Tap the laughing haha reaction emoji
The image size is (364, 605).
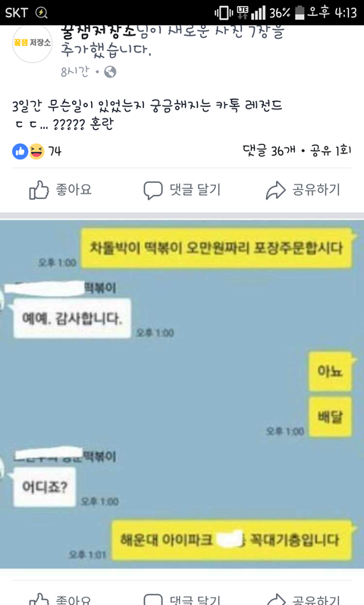pos(36,151)
